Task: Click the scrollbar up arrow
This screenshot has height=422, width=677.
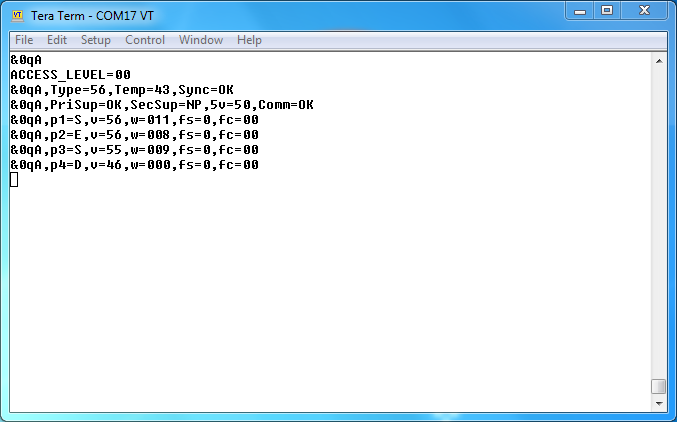Action: [x=659, y=61]
